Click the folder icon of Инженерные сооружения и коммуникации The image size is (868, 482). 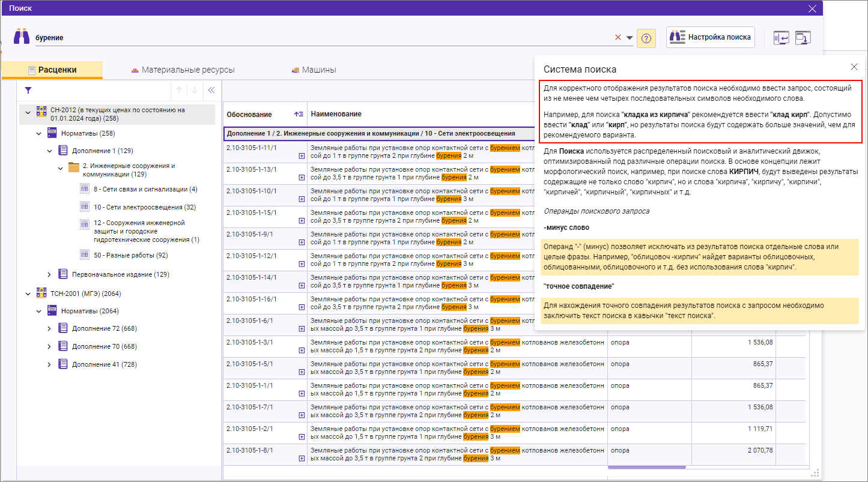(74, 167)
